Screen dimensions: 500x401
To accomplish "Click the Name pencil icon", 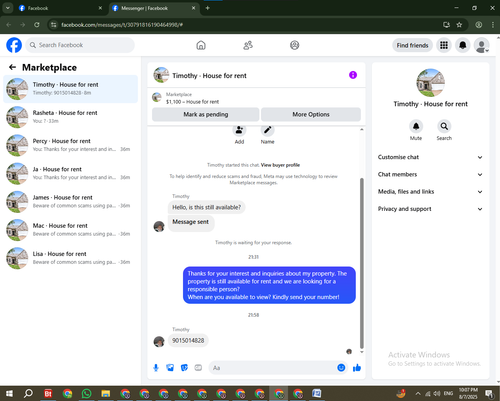I will click(267, 130).
